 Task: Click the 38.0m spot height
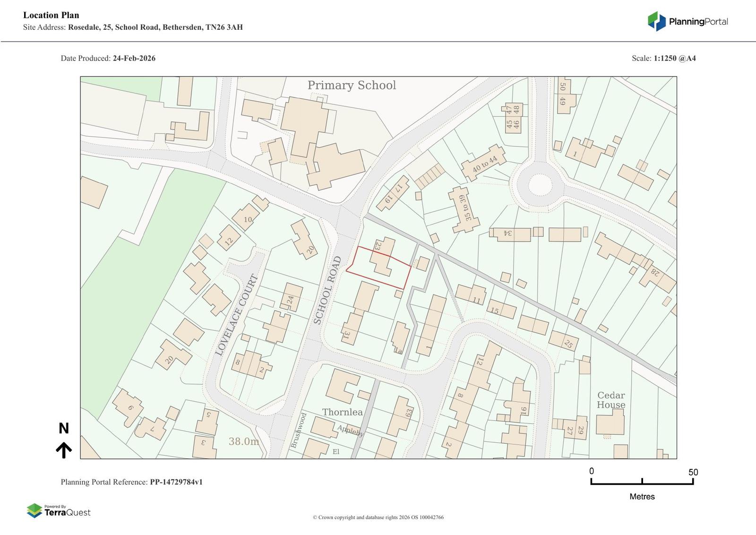coord(244,441)
